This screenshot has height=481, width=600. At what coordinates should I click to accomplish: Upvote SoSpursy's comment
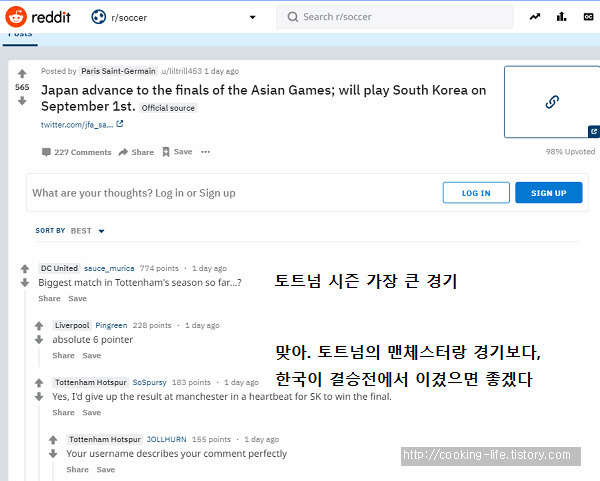[39, 383]
